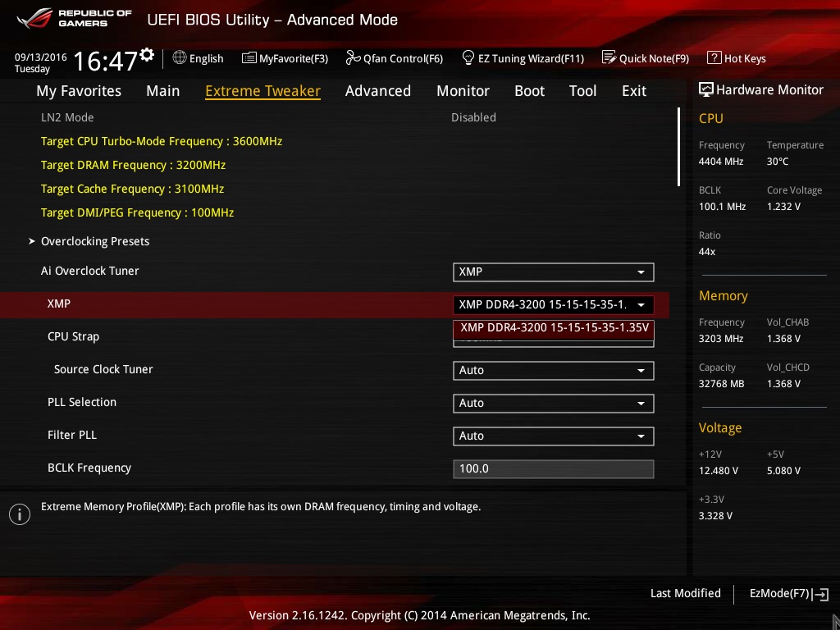Click the Quick Note pencil icon

[x=609, y=57]
